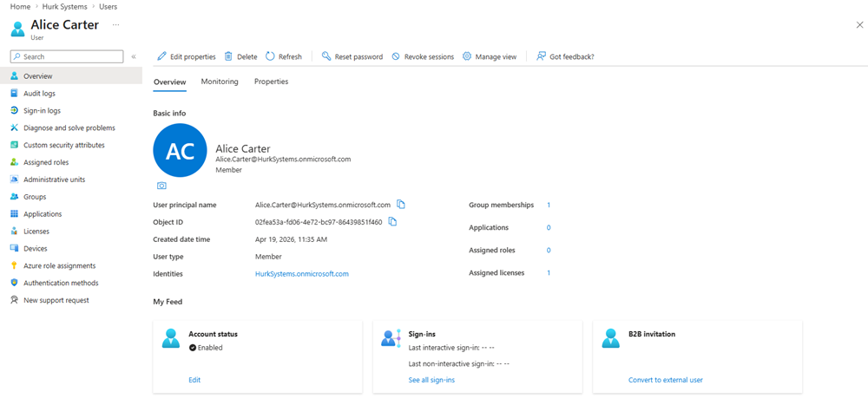Click the Audit logs icon in sidebar
The image size is (868, 405).
15,94
